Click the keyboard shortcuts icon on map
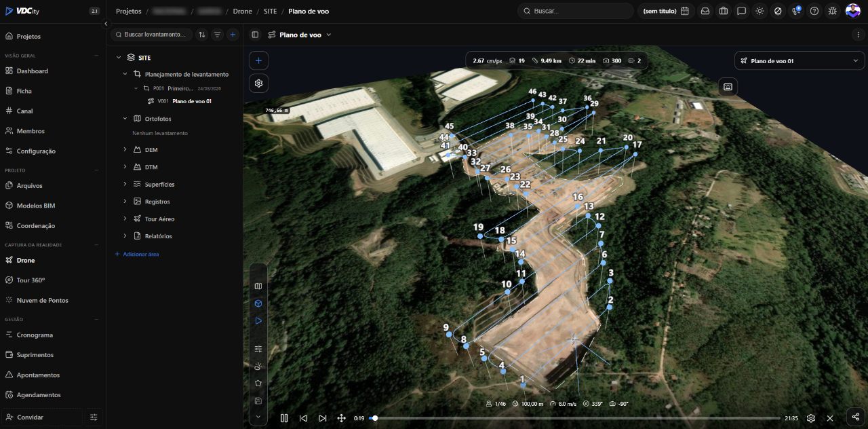The width and height of the screenshot is (868, 429). (728, 87)
